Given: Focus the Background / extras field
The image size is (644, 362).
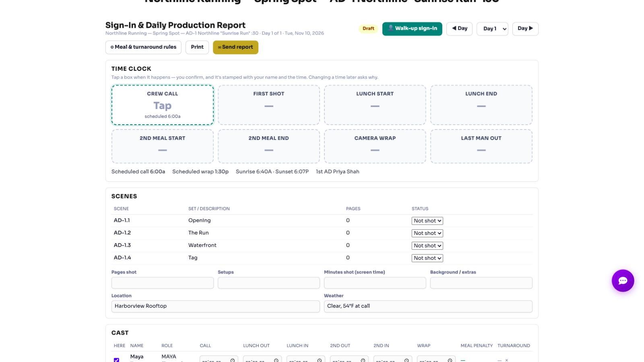Looking at the screenshot, I should click(481, 283).
